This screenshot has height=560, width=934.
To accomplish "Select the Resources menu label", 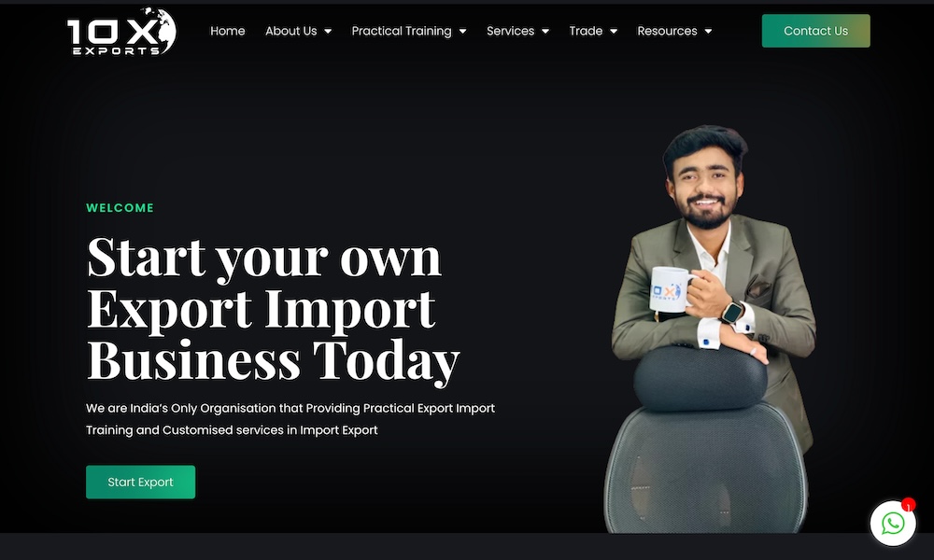I will coord(667,31).
